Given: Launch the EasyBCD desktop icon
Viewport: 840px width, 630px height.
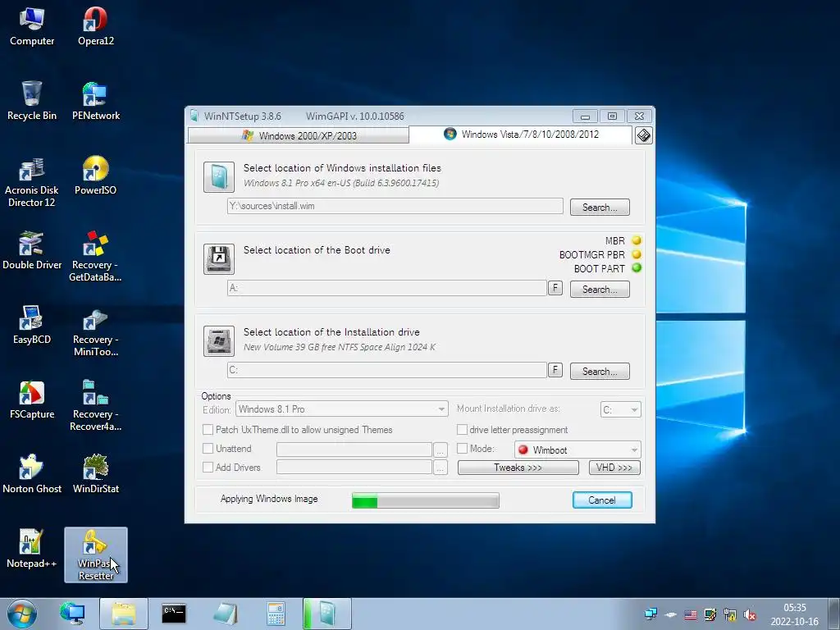Looking at the screenshot, I should tap(32, 325).
